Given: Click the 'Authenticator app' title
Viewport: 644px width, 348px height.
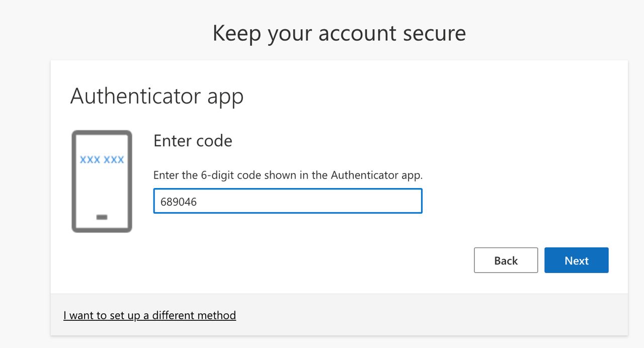Looking at the screenshot, I should [157, 96].
